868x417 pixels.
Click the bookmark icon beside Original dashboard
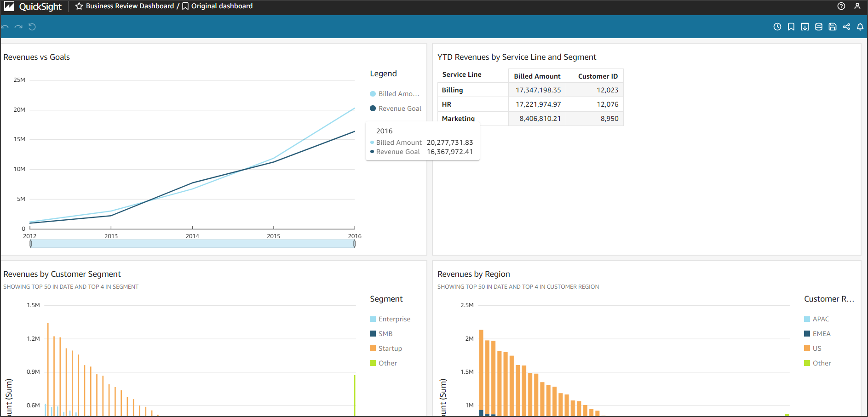click(x=185, y=6)
